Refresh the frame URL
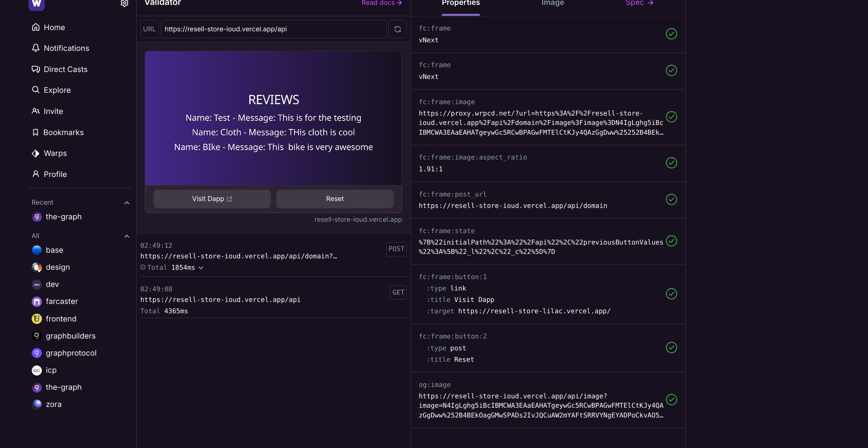The image size is (868, 448). coord(397,29)
